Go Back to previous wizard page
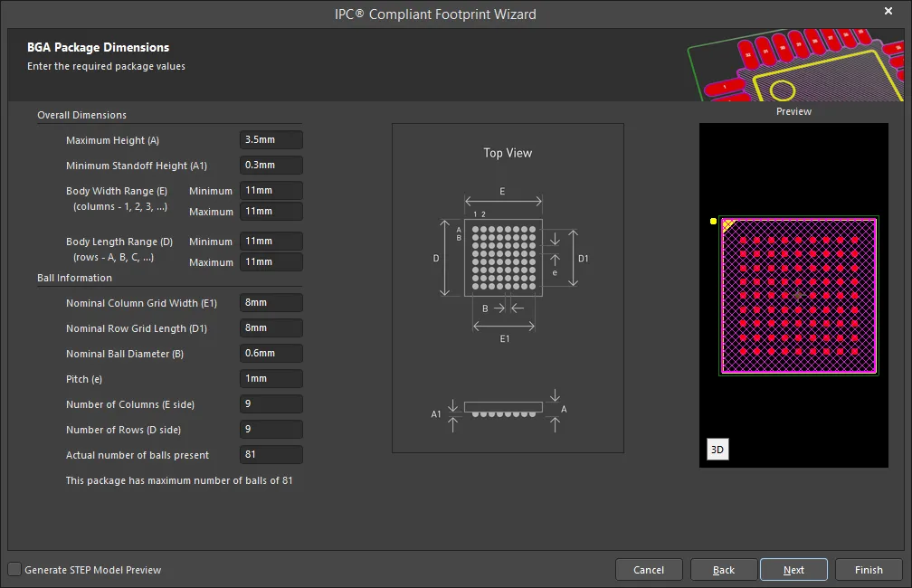Screen dimensions: 912x588 point(724,570)
